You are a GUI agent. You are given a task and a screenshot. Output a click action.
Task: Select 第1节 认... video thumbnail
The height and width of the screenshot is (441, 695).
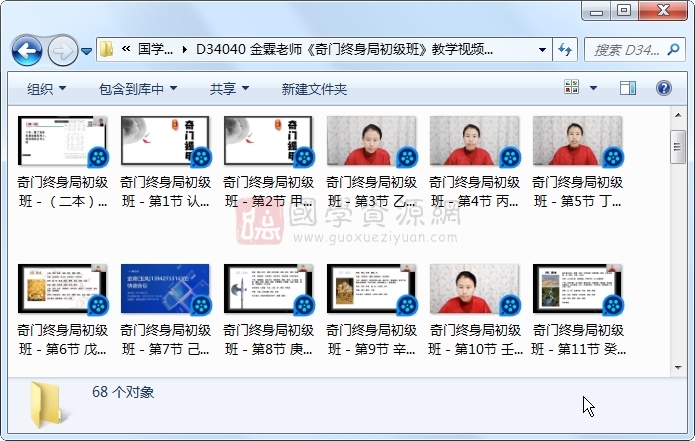[x=165, y=140]
